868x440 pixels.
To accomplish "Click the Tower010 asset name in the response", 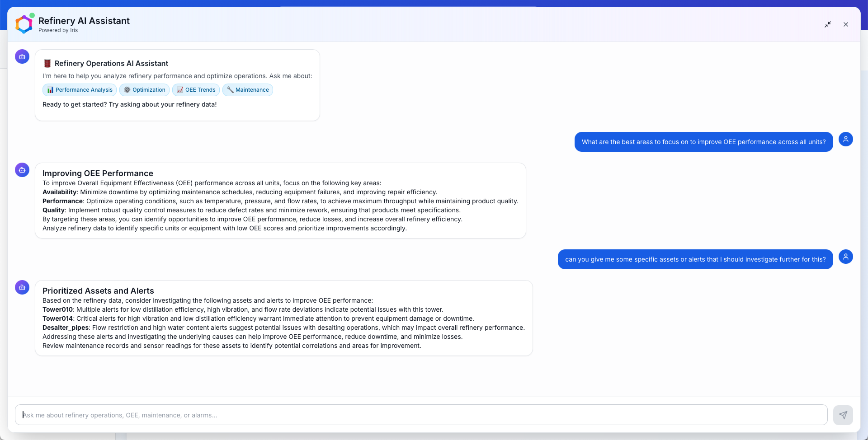I will coord(57,309).
